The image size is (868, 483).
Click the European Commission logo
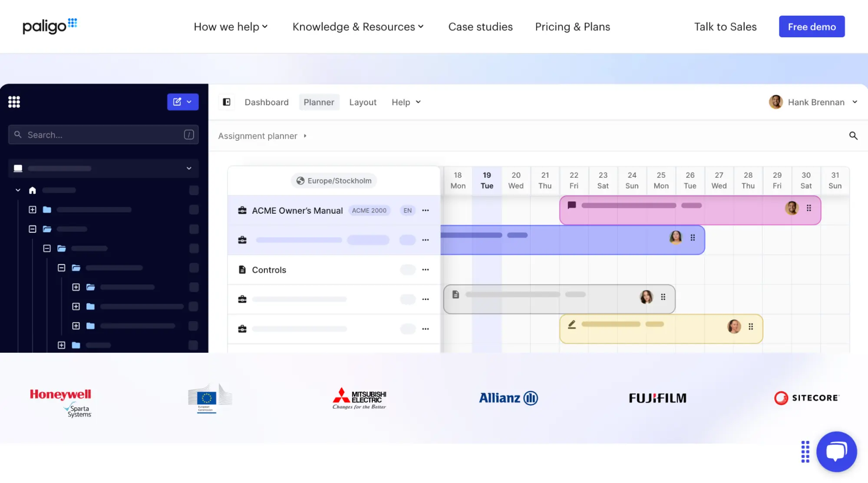210,398
